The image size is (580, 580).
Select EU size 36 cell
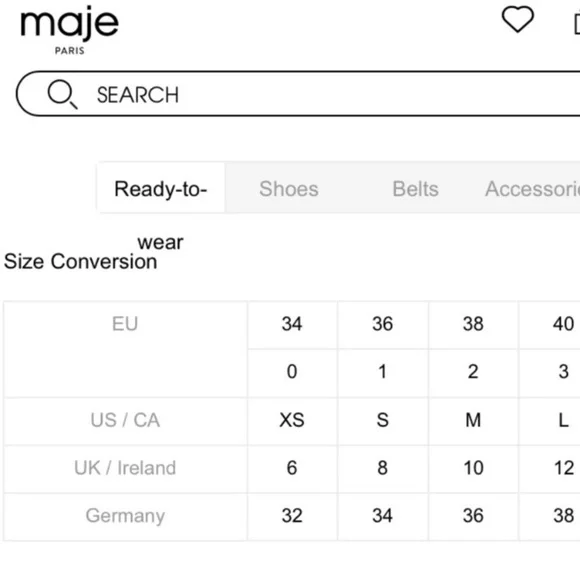coord(383,324)
